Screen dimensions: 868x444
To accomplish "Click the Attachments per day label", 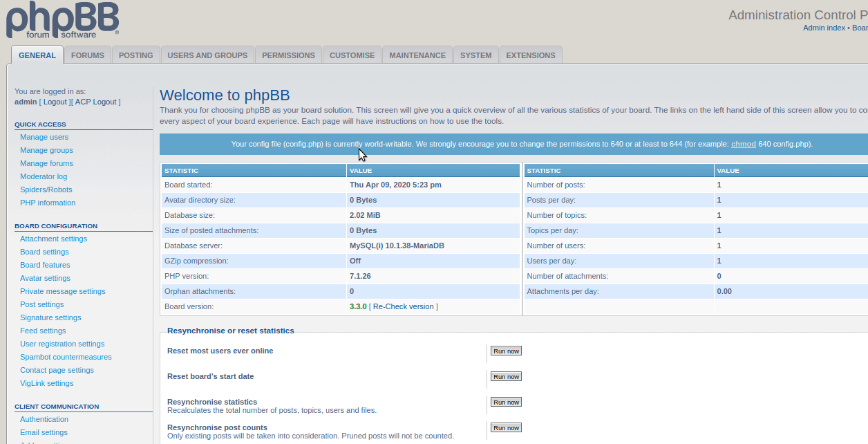I will [563, 291].
